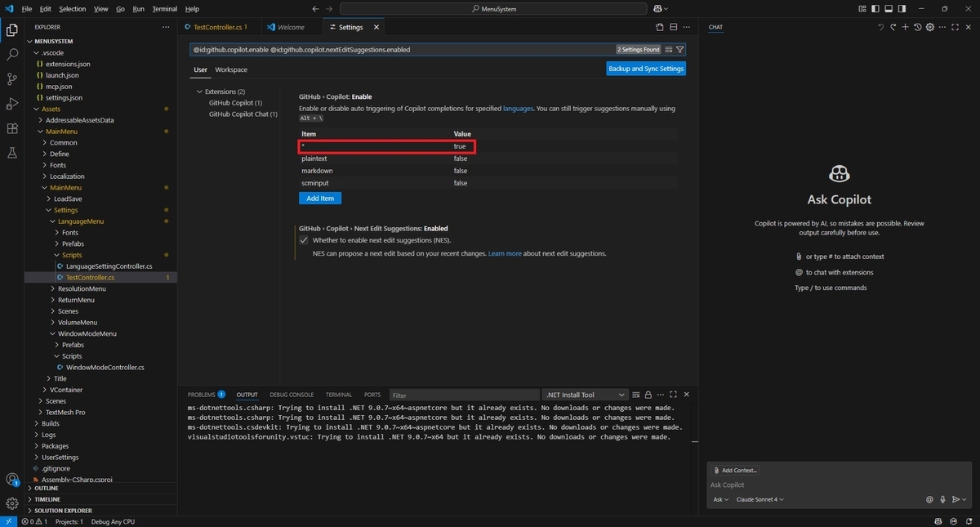Clear settings search input icon
Viewport: 980px width, 527px height.
click(x=669, y=50)
